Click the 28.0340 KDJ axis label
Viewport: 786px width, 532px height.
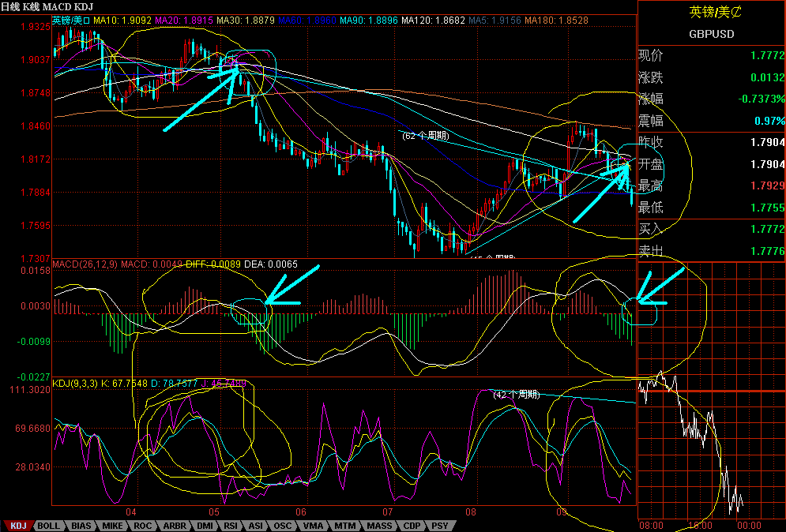[32, 467]
